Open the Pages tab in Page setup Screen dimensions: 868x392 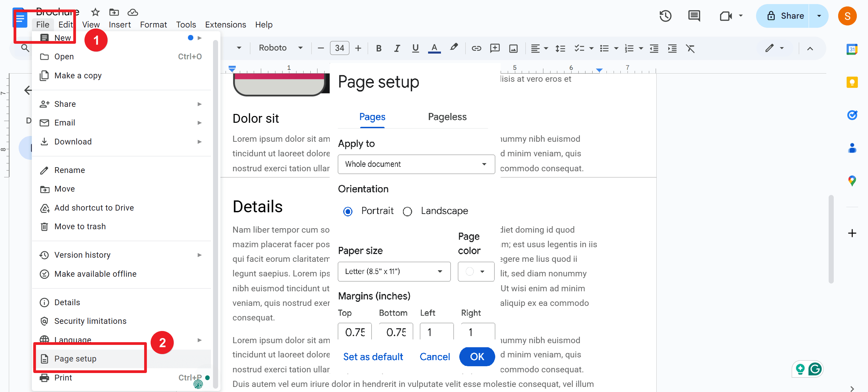(372, 117)
